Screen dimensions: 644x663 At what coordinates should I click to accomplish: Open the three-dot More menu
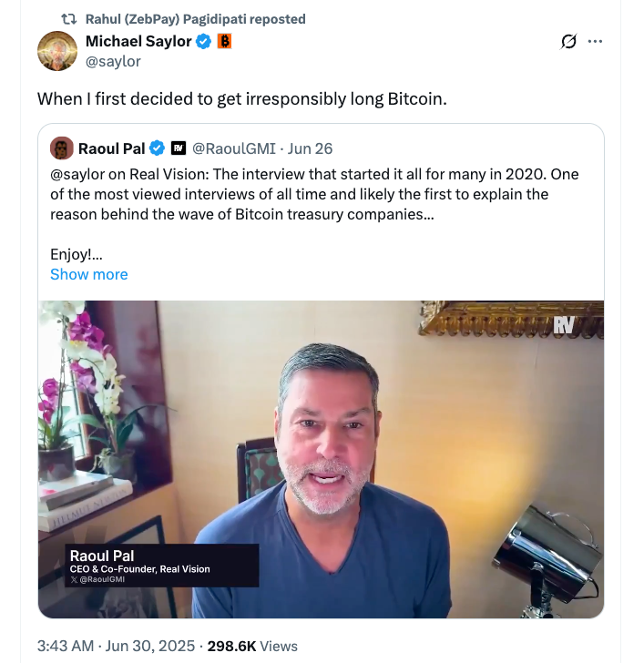596,42
